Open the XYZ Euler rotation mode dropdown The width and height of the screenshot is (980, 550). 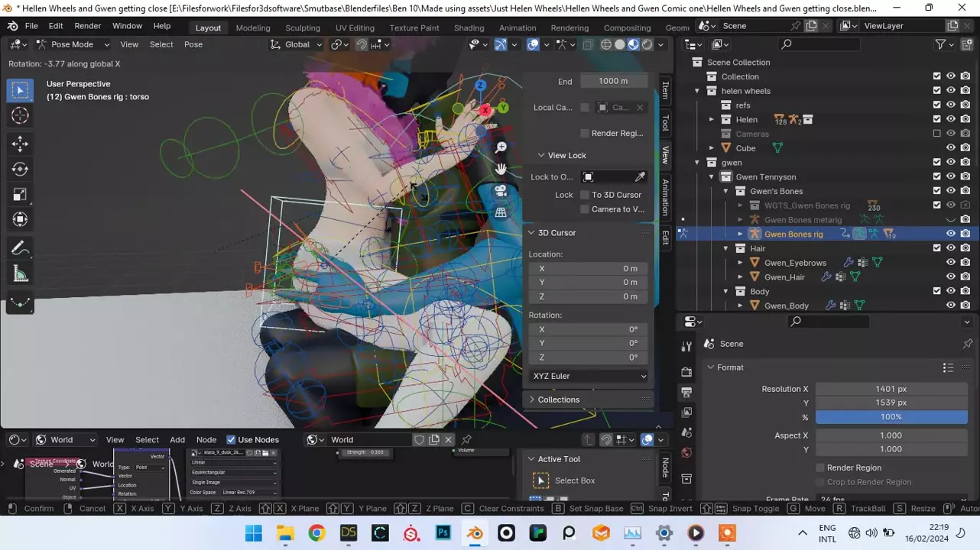tap(589, 376)
